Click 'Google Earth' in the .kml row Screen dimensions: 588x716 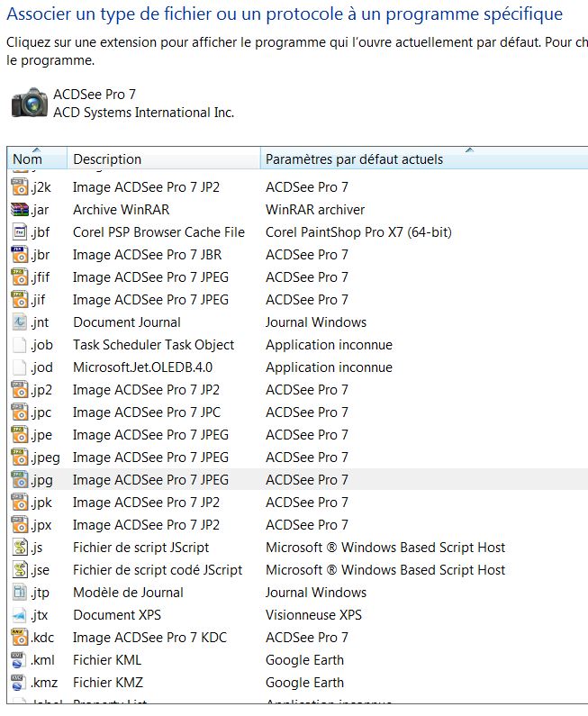(x=304, y=660)
